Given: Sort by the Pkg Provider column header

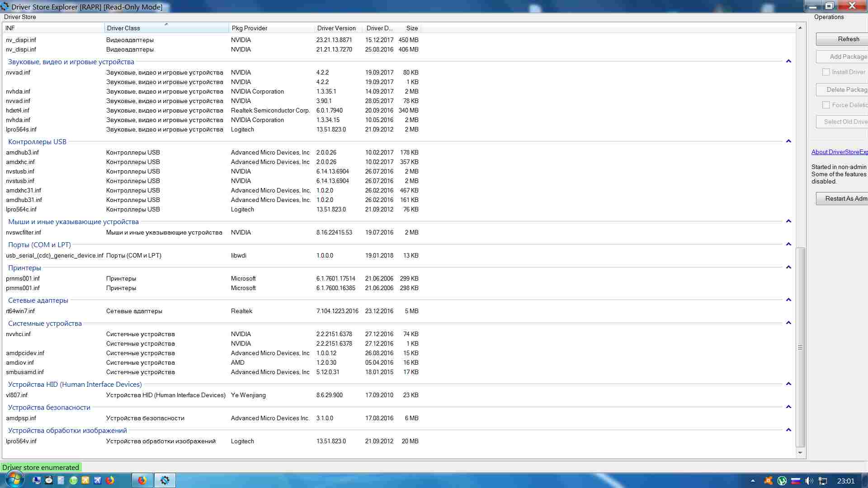Looking at the screenshot, I should (x=271, y=28).
